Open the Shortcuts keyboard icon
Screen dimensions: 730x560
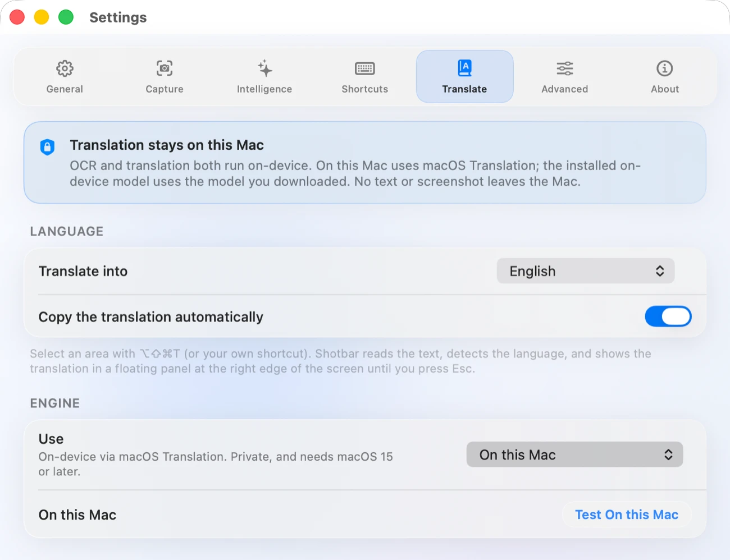[x=365, y=68]
